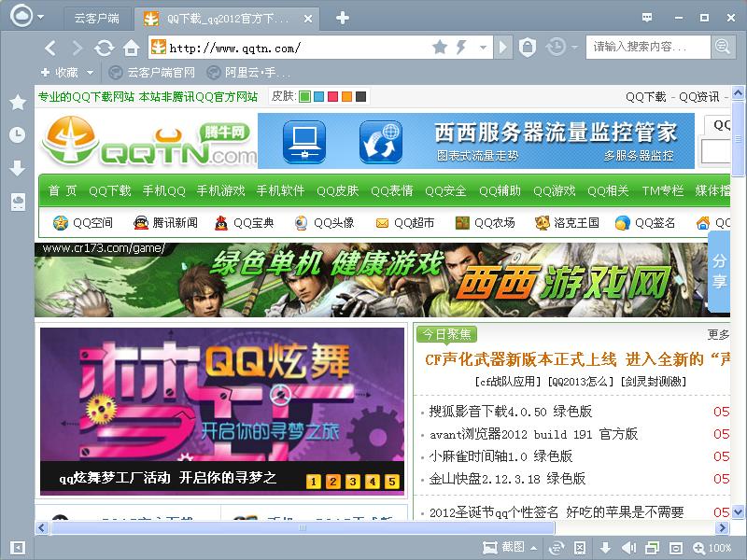Bookmark page with address bar star
Screen dimensions: 747x560
point(440,48)
